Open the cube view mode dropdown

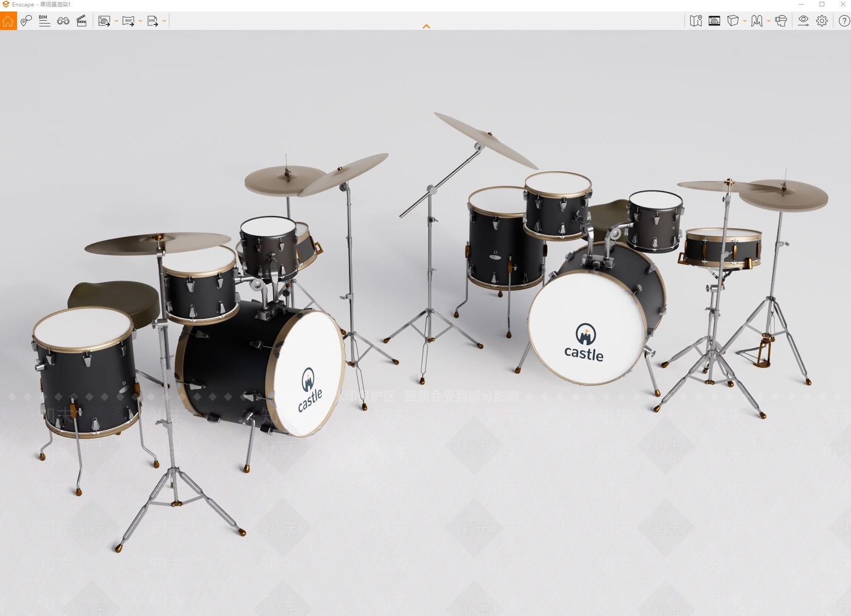[745, 21]
